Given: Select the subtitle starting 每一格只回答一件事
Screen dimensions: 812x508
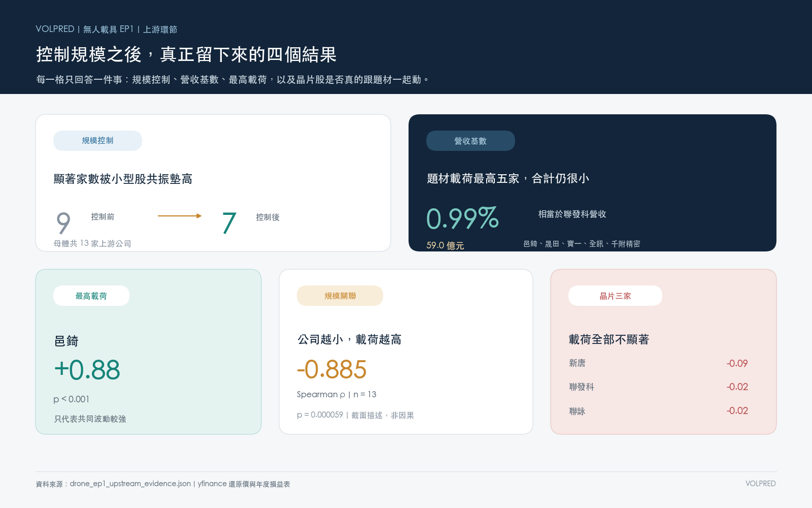Looking at the screenshot, I should tap(232, 79).
